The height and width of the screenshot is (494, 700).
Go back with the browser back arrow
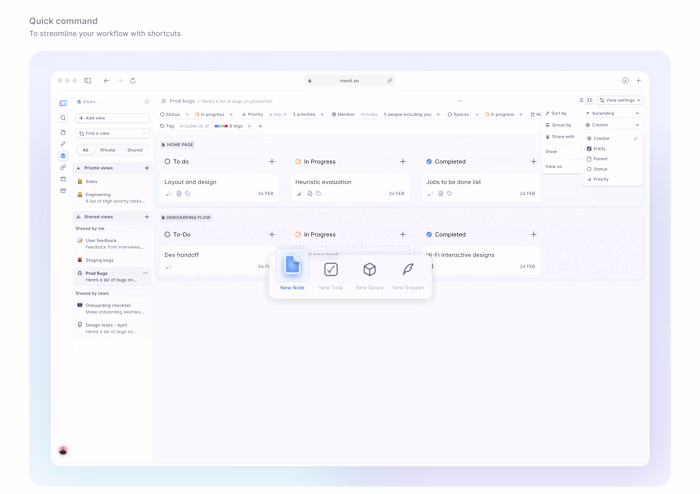[106, 81]
